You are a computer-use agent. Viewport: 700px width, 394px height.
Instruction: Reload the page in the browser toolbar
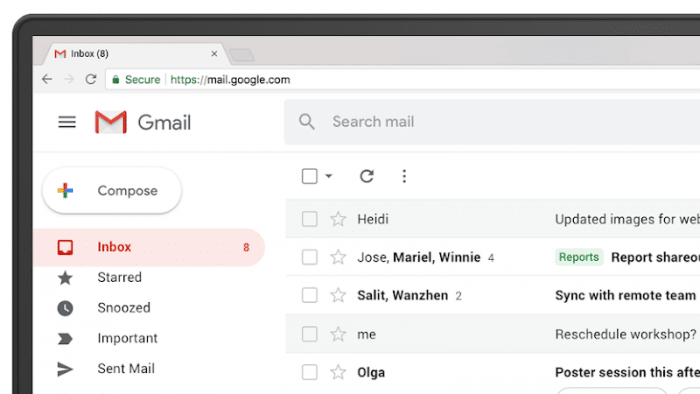point(91,79)
